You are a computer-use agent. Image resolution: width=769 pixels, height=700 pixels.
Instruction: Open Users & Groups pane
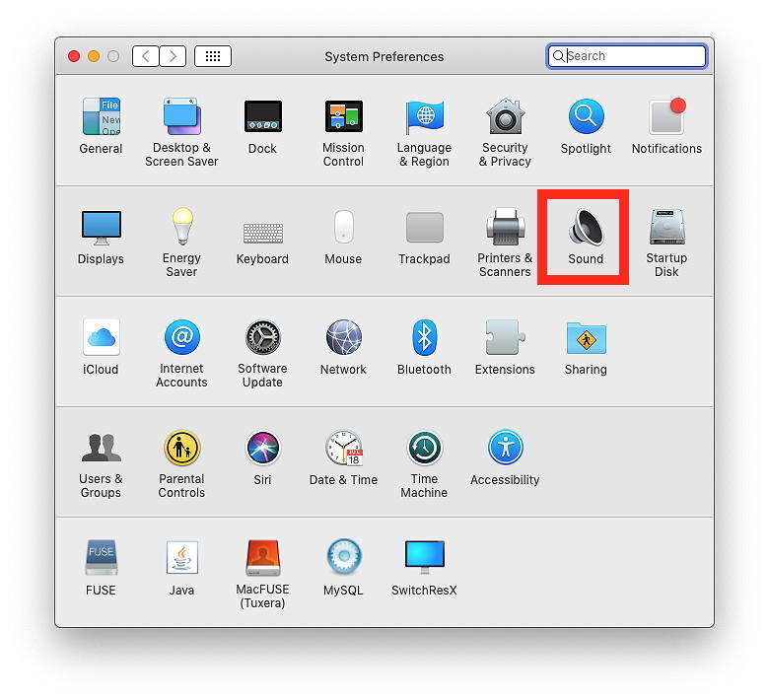(101, 463)
